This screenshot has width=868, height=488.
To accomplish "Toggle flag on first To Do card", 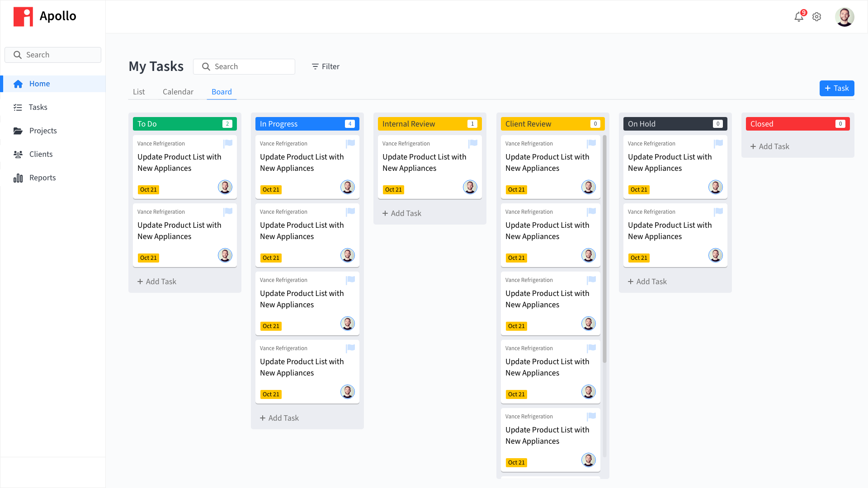I will 228,143.
